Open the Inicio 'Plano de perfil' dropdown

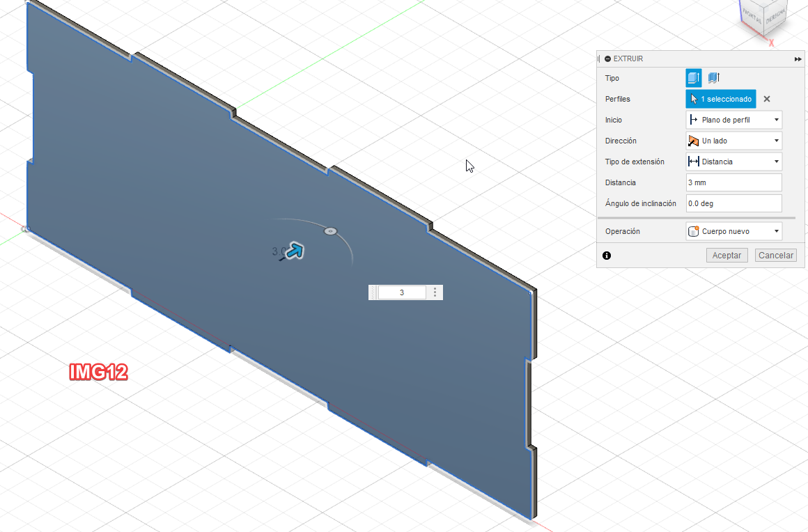733,120
